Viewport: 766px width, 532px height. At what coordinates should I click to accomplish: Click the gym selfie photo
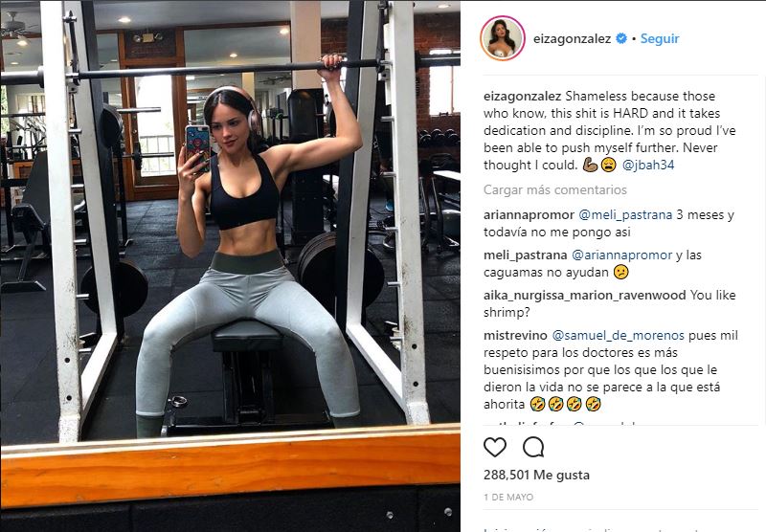pyautogui.click(x=230, y=266)
